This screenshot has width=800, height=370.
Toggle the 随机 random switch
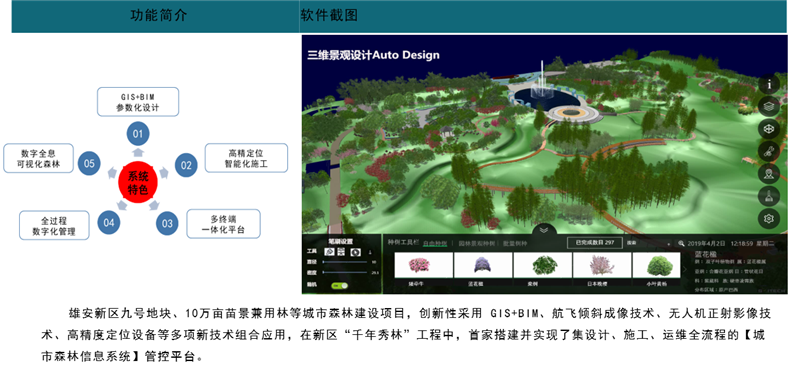coord(339,286)
